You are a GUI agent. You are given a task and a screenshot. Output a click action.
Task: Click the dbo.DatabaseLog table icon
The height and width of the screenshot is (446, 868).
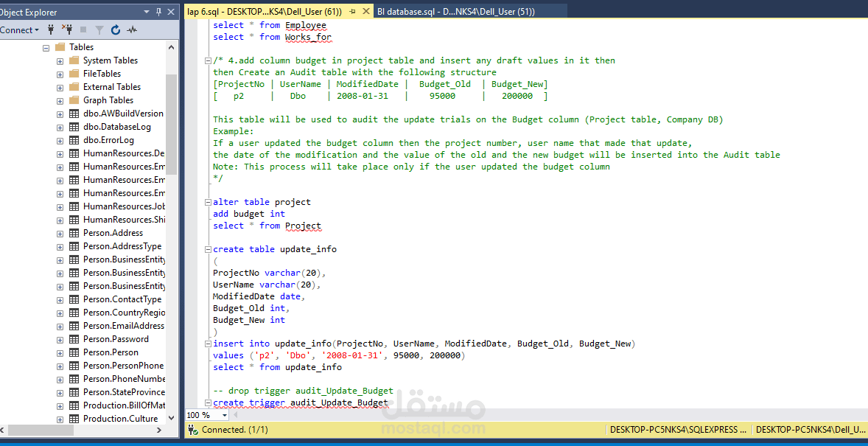click(74, 127)
